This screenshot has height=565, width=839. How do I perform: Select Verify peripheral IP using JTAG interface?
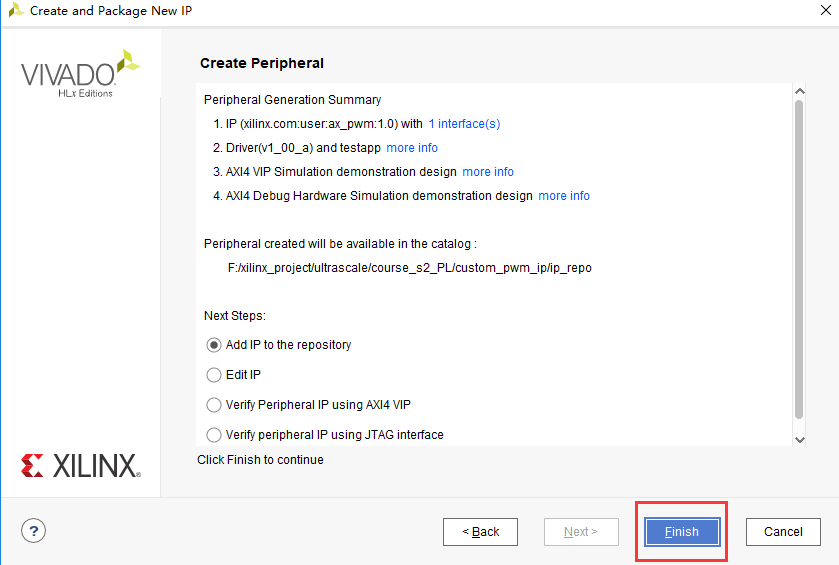pyautogui.click(x=213, y=435)
